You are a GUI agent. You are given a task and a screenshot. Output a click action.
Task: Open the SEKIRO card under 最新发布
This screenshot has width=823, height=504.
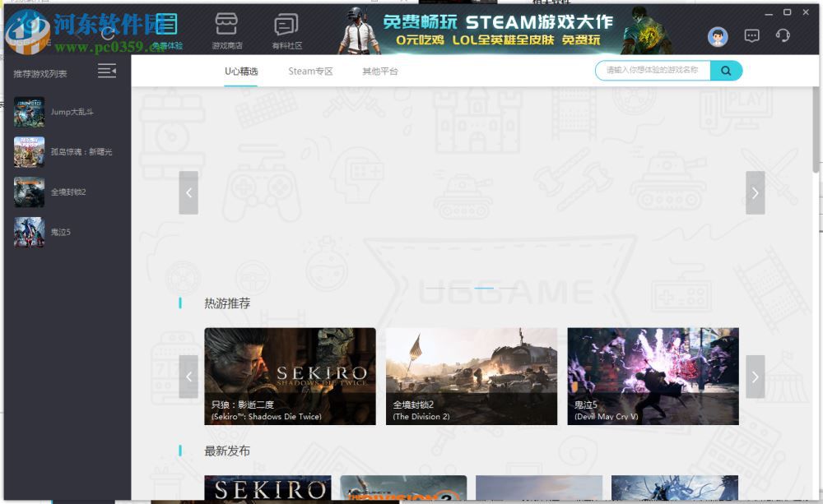click(x=267, y=488)
